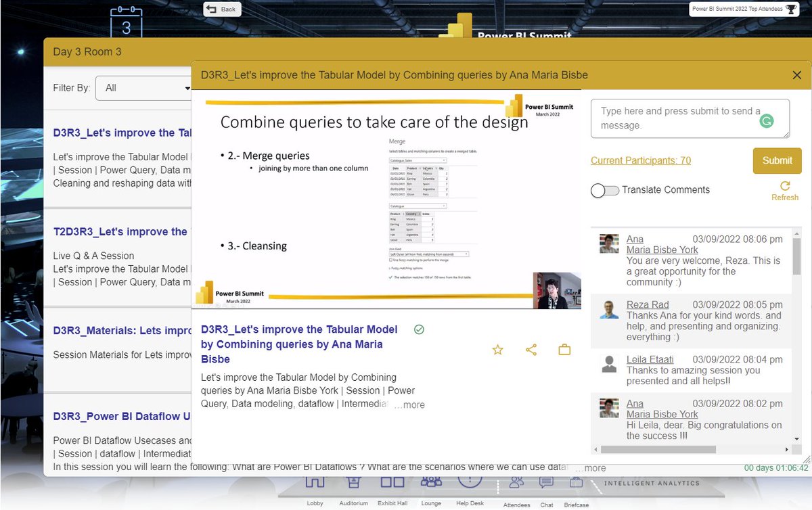Open Help Desk from bottom navigation

point(470,491)
